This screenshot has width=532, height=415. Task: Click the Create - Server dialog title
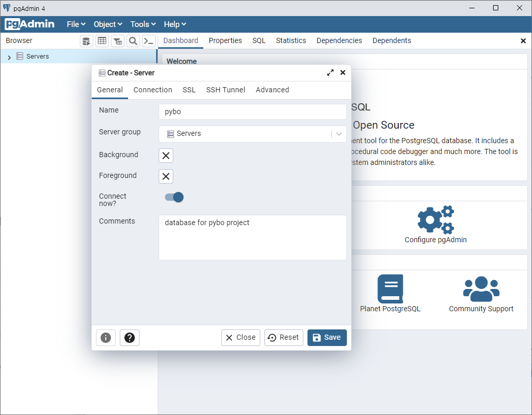[x=131, y=73]
